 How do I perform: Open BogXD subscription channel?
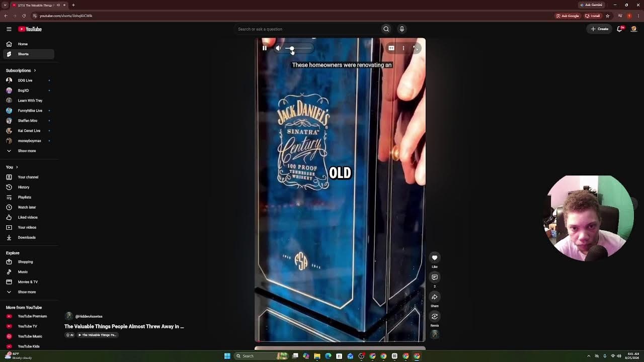pos(29,90)
